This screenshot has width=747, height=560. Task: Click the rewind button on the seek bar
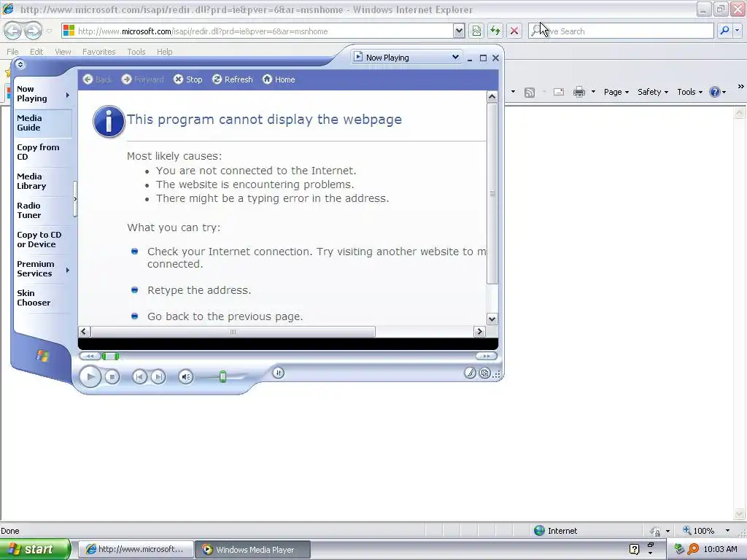[x=90, y=356]
